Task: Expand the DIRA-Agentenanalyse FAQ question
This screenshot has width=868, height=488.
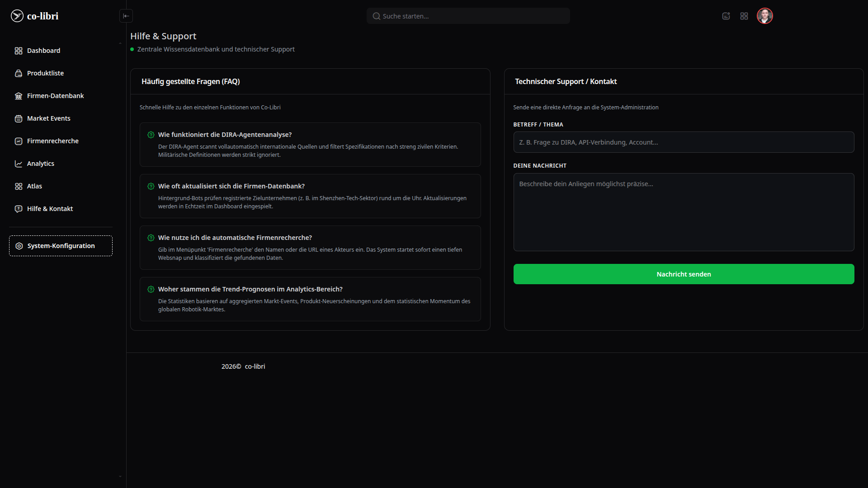Action: click(225, 135)
